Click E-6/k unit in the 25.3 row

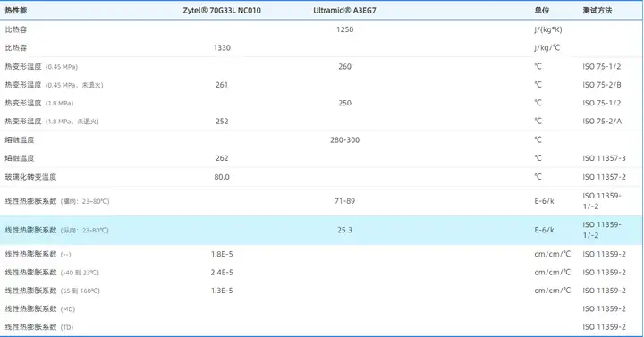544,230
